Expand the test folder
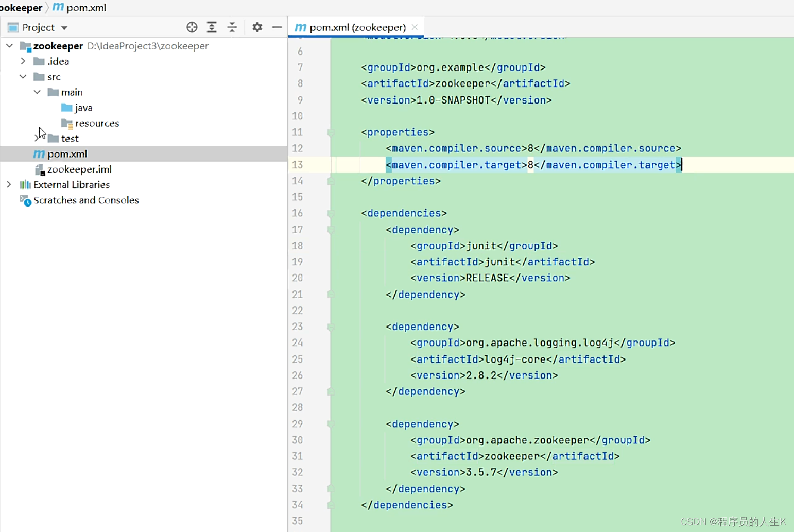 coord(37,139)
